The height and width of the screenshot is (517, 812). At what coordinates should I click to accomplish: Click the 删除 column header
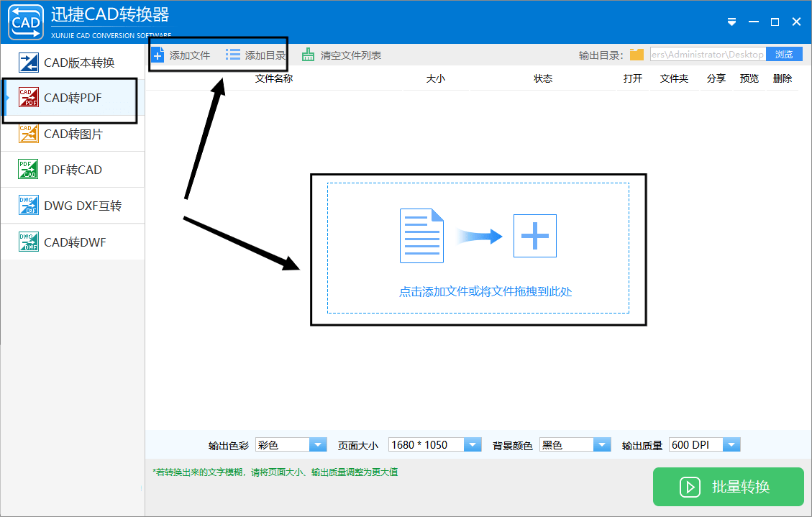point(783,78)
